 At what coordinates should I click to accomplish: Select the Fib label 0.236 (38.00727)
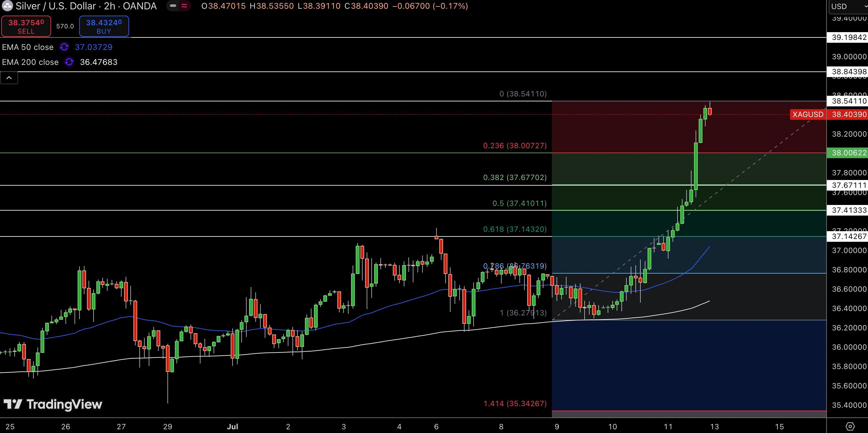coord(515,146)
